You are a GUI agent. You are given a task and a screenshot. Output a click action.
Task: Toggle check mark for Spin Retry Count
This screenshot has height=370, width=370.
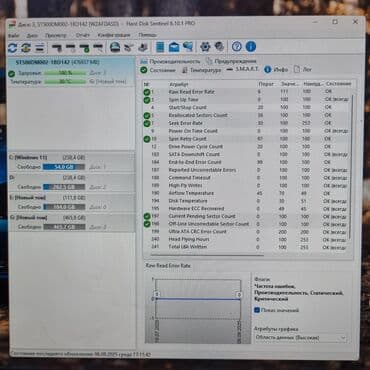[147, 139]
